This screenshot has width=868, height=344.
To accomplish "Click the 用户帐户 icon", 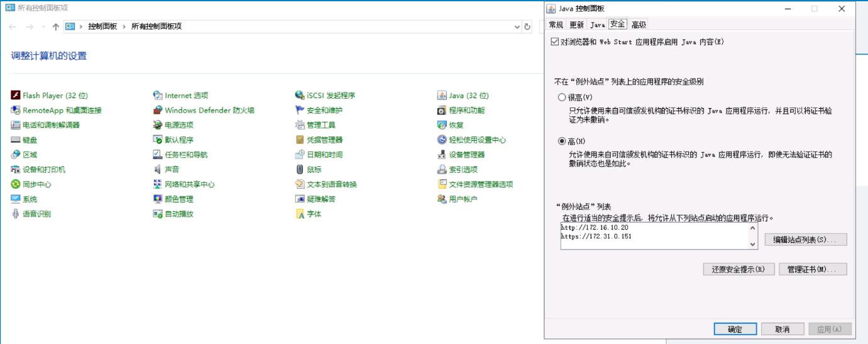I will pyautogui.click(x=442, y=199).
